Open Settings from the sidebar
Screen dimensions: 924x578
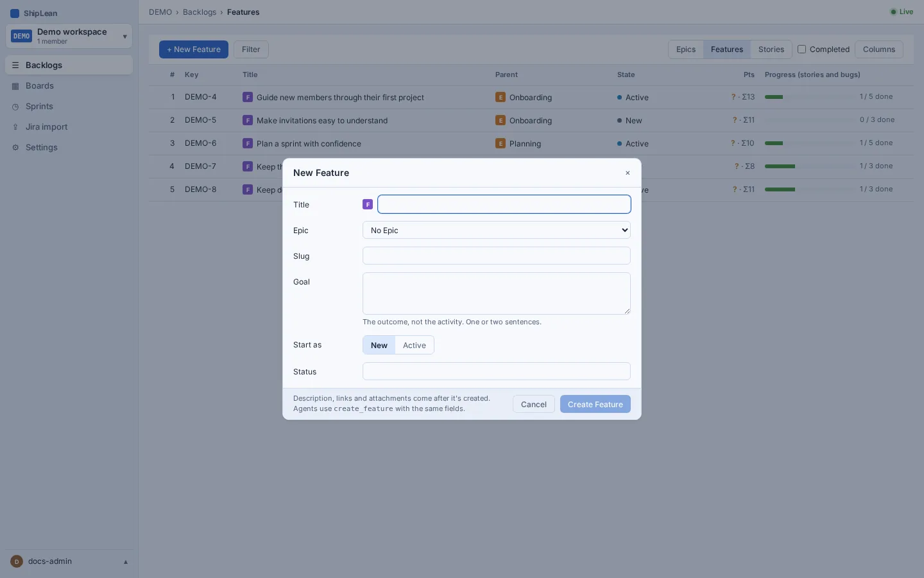(69, 147)
